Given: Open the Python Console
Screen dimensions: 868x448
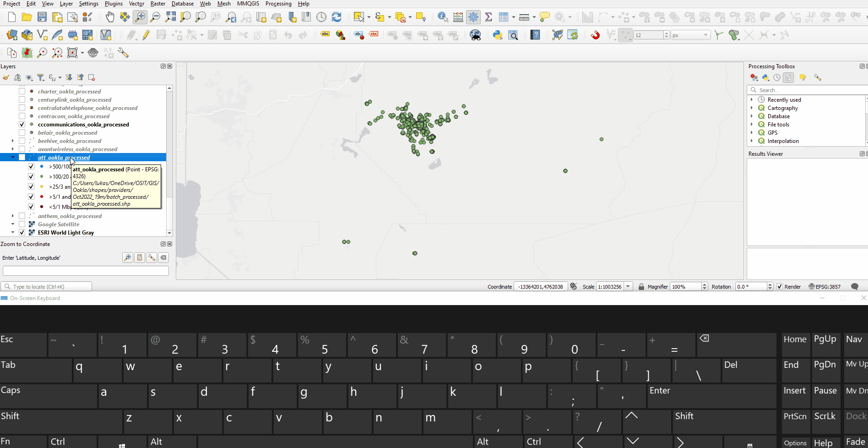Looking at the screenshot, I should tap(498, 35).
